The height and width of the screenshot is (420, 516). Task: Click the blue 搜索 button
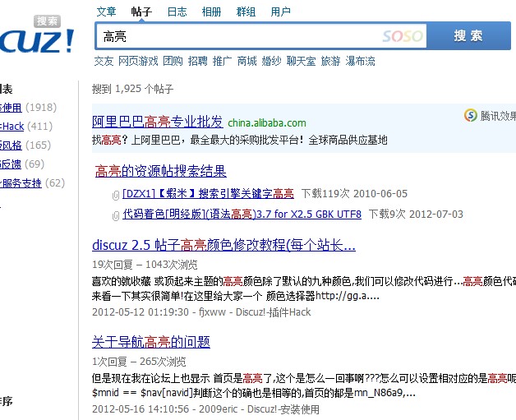pyautogui.click(x=468, y=36)
